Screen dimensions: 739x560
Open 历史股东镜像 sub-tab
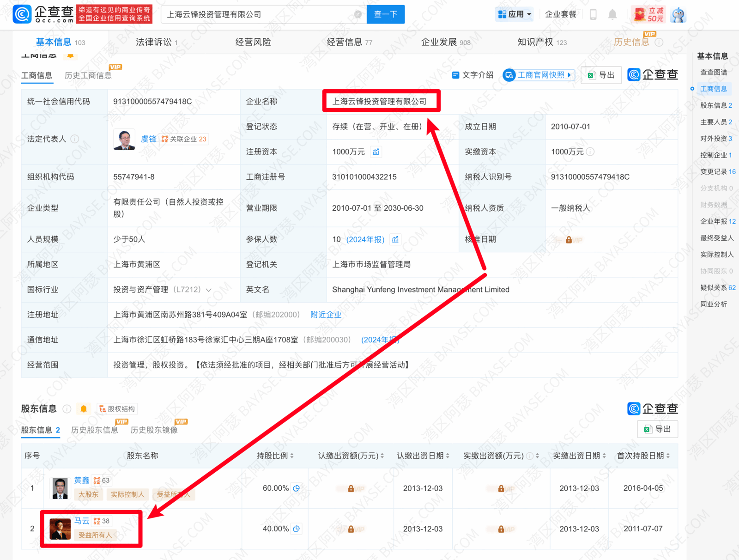click(x=154, y=430)
